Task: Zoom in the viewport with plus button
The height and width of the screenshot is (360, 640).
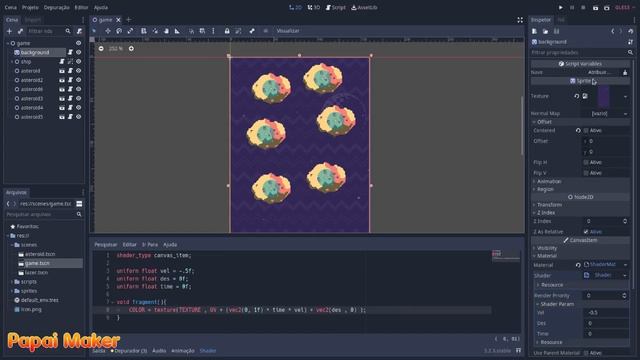Action: (x=131, y=49)
